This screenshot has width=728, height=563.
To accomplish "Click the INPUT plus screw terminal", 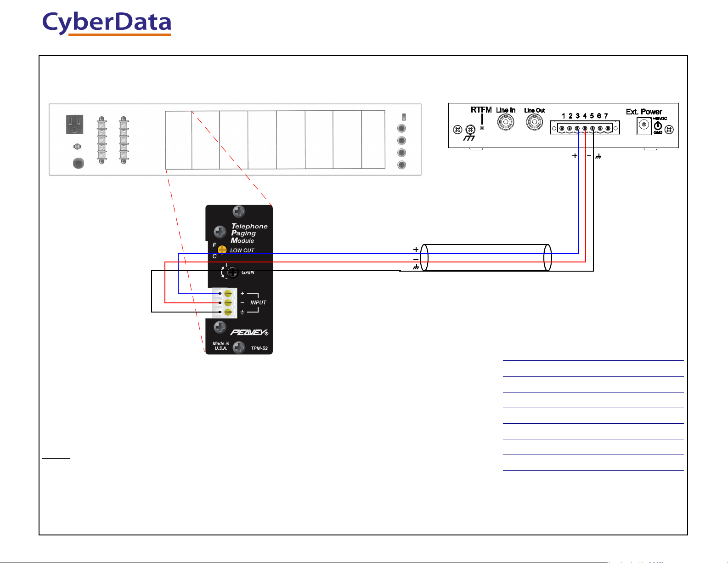I will pyautogui.click(x=227, y=293).
